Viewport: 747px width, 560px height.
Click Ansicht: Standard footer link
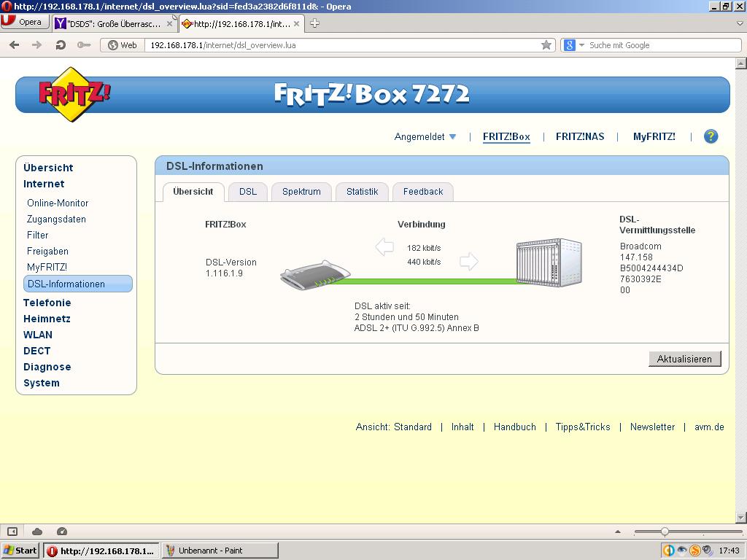[393, 427]
